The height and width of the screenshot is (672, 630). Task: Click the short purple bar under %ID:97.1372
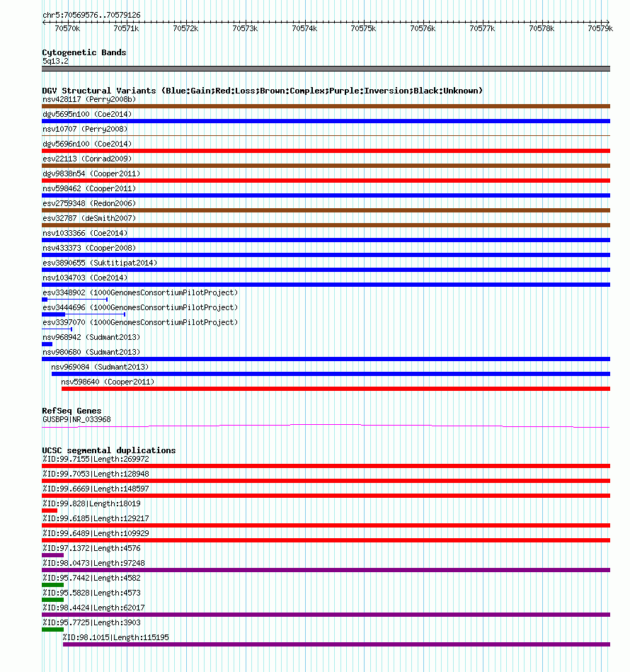(x=52, y=555)
